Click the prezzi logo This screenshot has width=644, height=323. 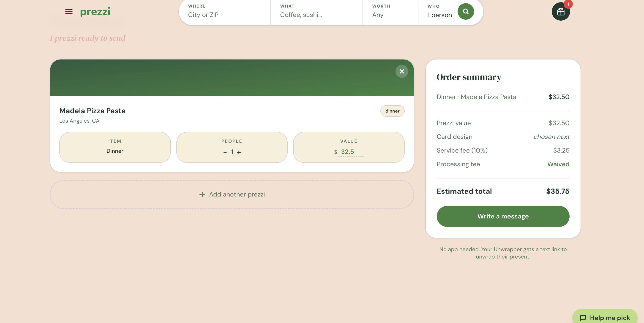(x=95, y=12)
